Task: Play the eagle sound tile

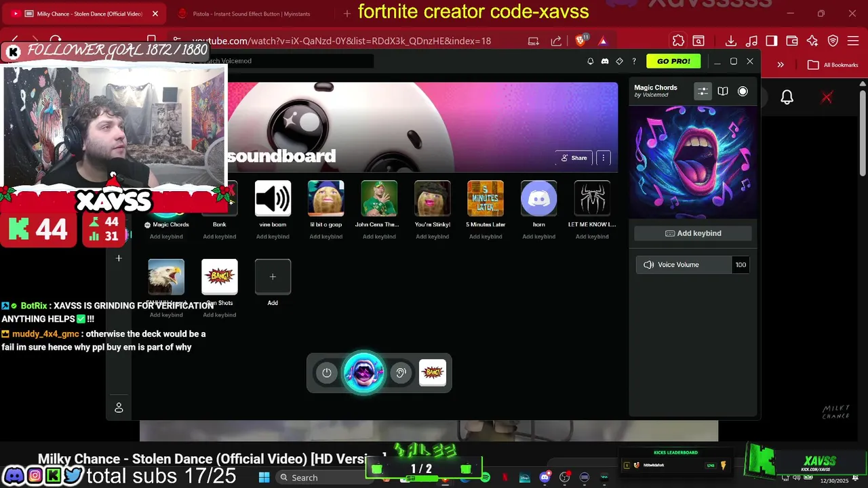Action: click(166, 277)
